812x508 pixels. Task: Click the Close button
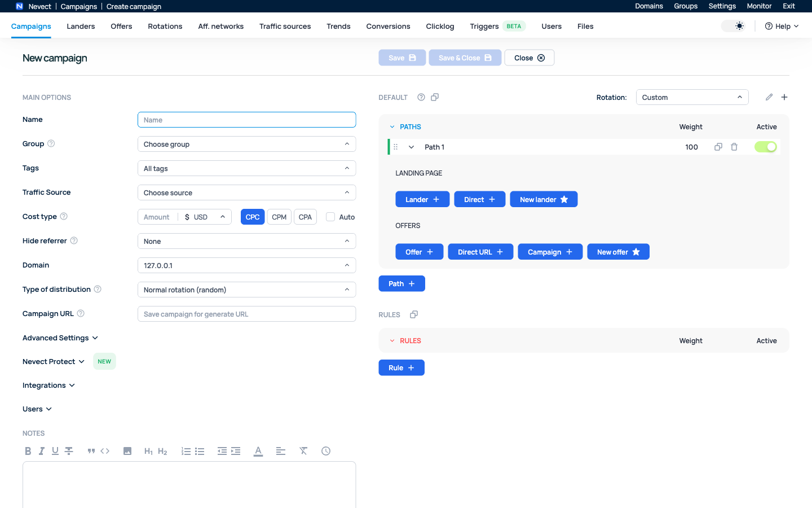pos(529,58)
